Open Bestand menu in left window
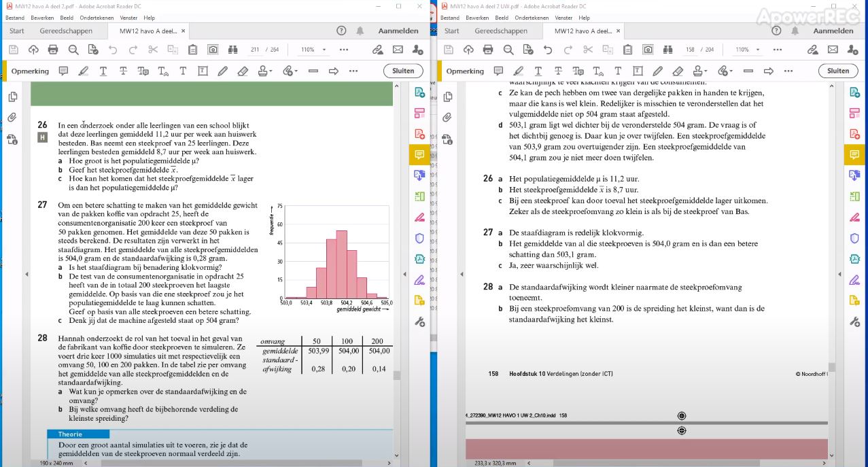 [15, 18]
